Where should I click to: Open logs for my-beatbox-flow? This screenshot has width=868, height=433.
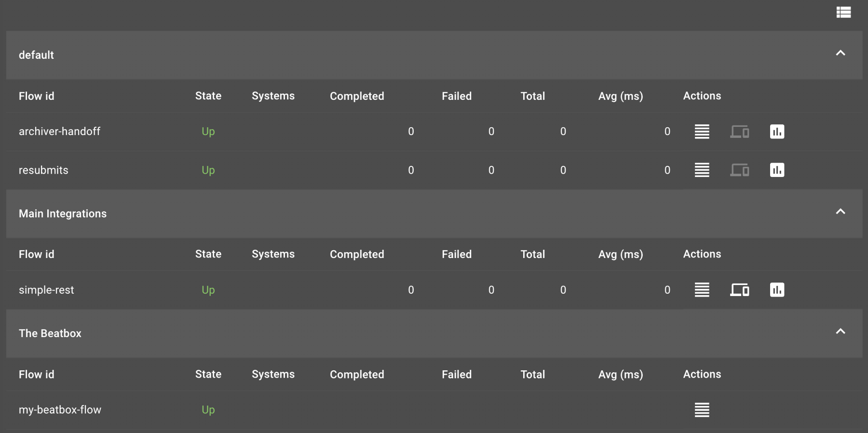point(702,409)
